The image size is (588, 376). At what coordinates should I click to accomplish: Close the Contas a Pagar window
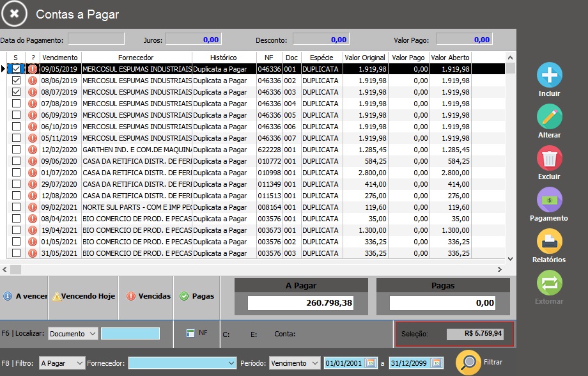pyautogui.click(x=14, y=13)
